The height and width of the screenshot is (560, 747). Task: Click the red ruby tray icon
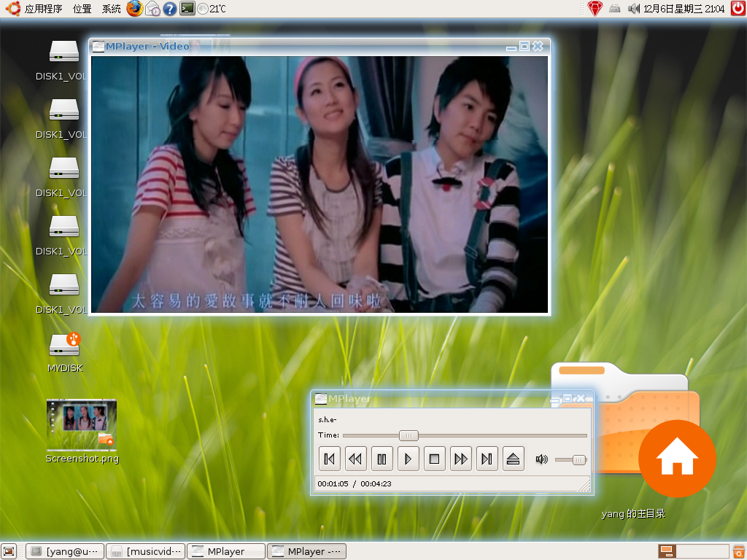(x=595, y=8)
